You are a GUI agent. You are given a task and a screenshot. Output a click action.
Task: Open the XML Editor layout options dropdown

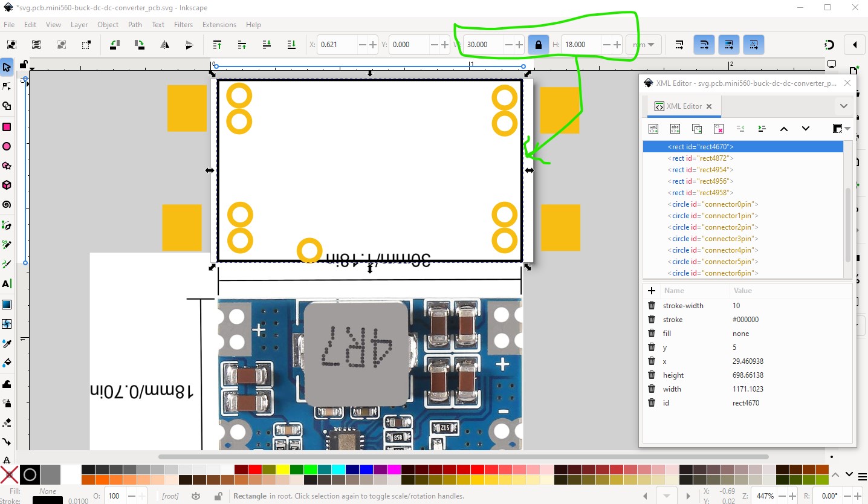pos(841,129)
